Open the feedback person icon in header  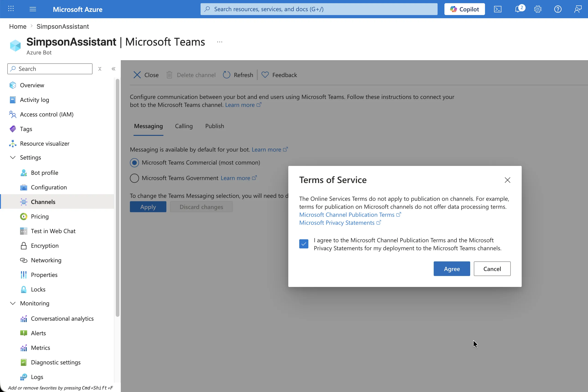(x=578, y=9)
